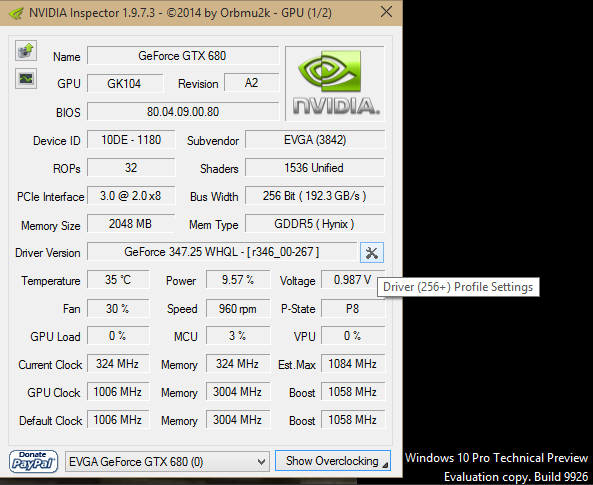The height and width of the screenshot is (485, 593).
Task: Click Subvendor field EVGA (3842)
Action: [315, 140]
